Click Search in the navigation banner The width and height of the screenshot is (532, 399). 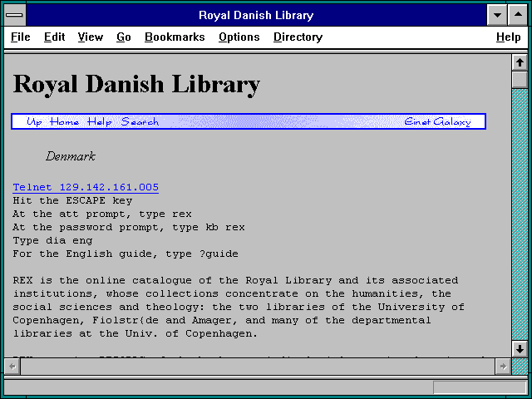140,121
